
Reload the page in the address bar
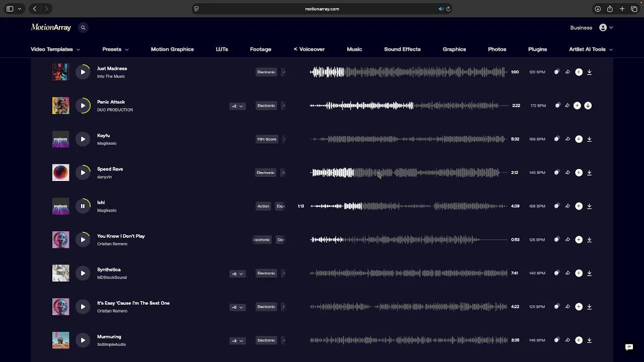click(448, 9)
